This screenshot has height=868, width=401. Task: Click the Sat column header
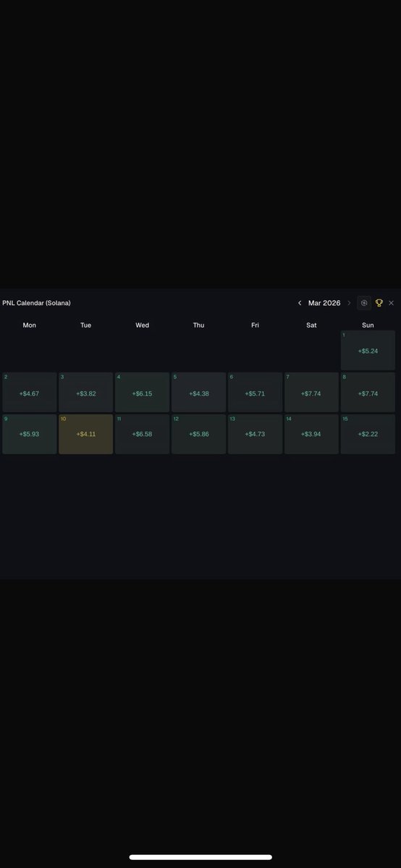(311, 325)
